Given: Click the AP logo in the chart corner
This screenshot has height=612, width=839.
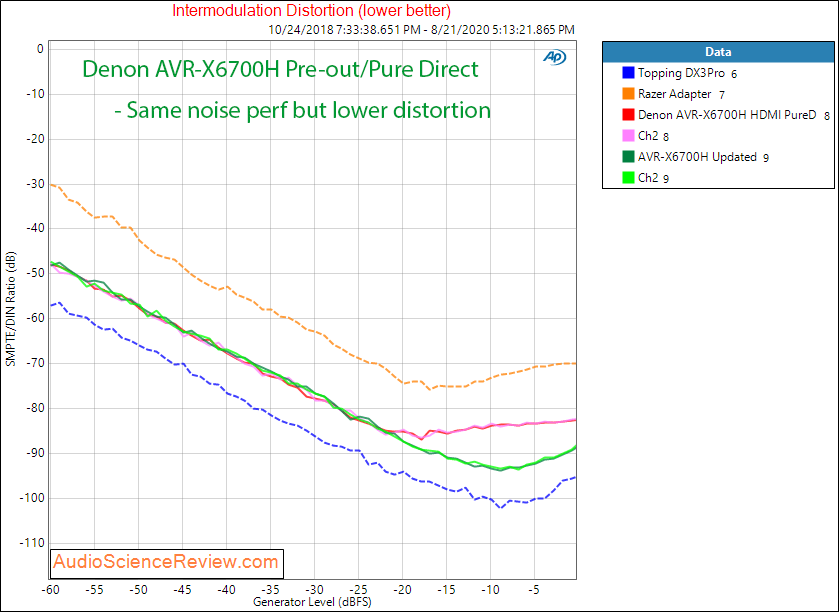Looking at the screenshot, I should coord(554,57).
